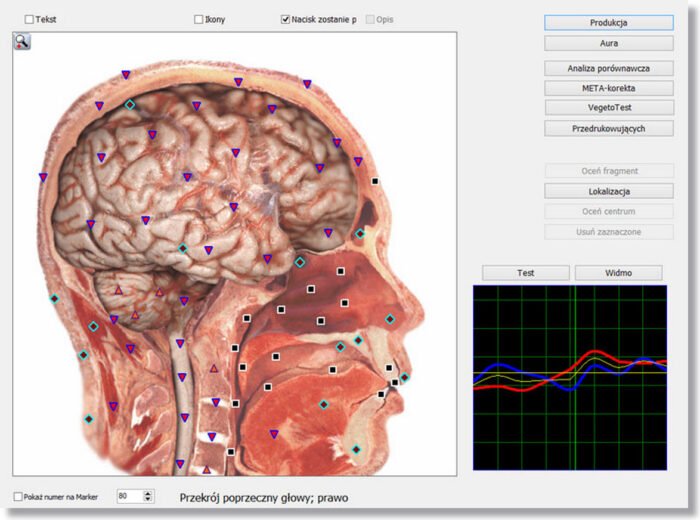Increase the marker size stepper value
The image size is (700, 520).
[149, 492]
